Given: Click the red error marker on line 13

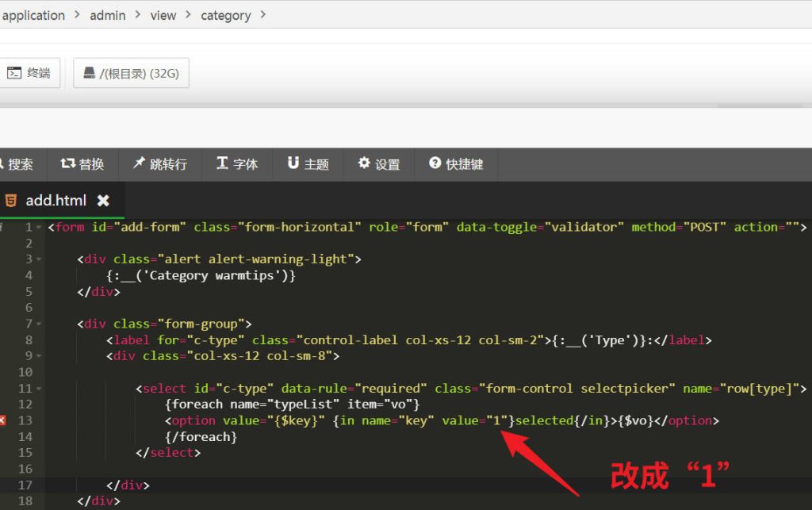Looking at the screenshot, I should tap(2, 420).
